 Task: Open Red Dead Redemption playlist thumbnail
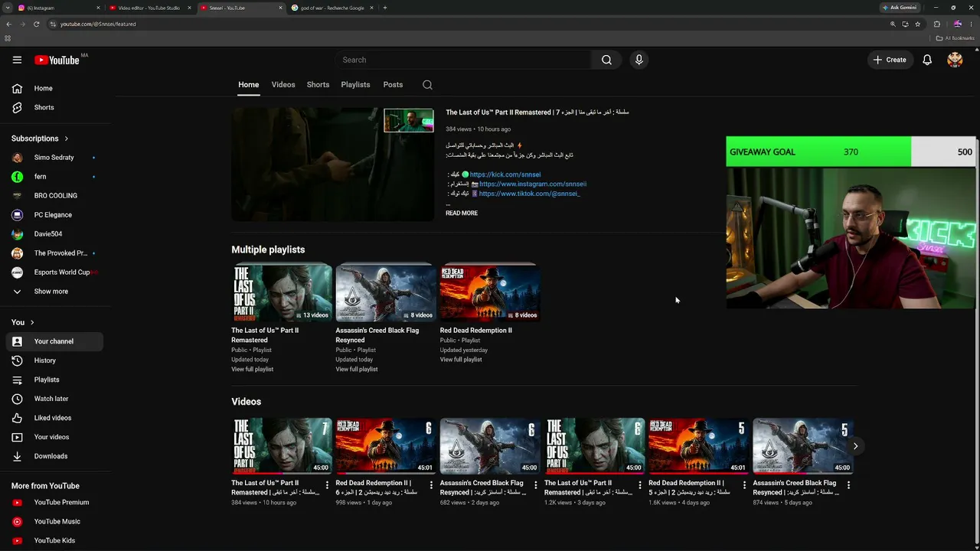[490, 292]
